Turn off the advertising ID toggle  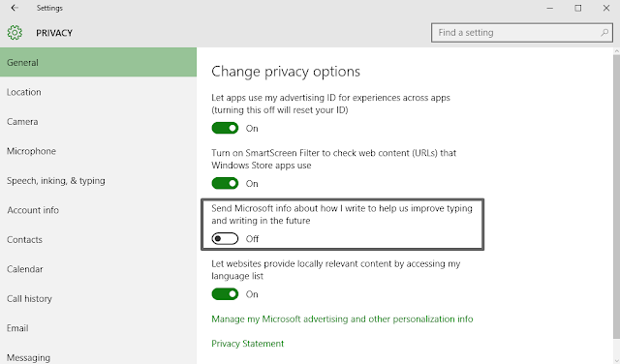pos(225,128)
